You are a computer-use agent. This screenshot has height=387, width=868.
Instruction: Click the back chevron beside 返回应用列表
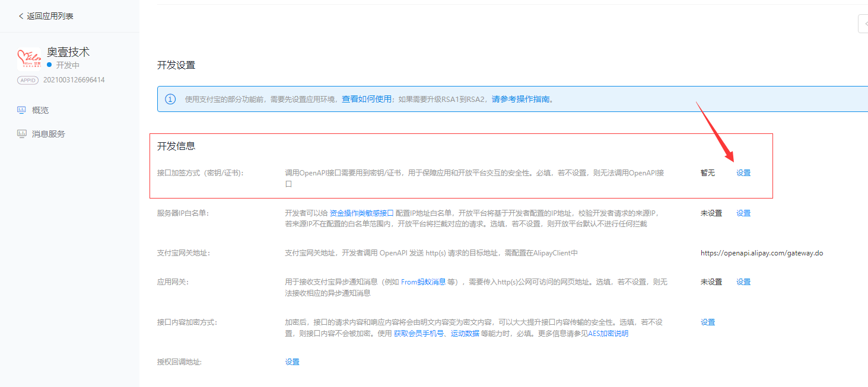21,16
